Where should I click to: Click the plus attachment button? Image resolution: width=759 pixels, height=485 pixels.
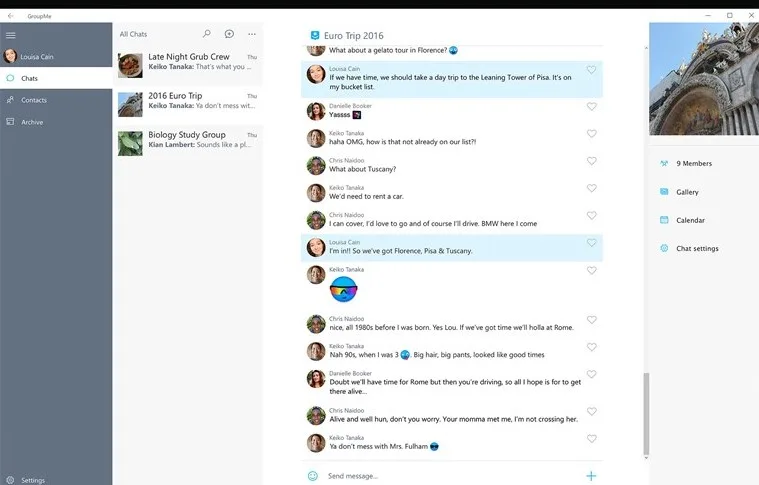point(591,476)
